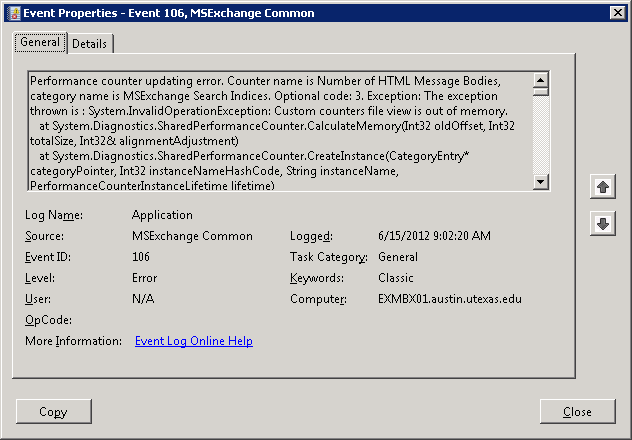Click the Close button at bottom right
This screenshot has height=440, width=632.
point(577,412)
